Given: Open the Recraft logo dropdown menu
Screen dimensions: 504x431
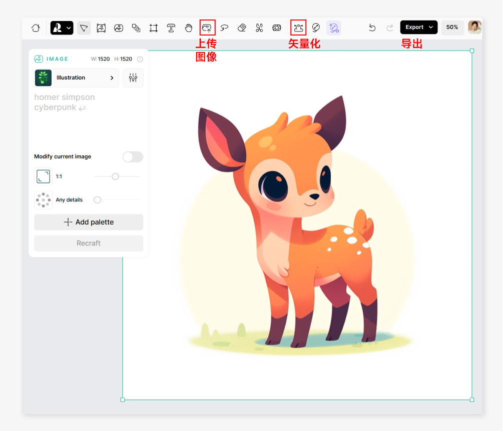Looking at the screenshot, I should [x=62, y=28].
